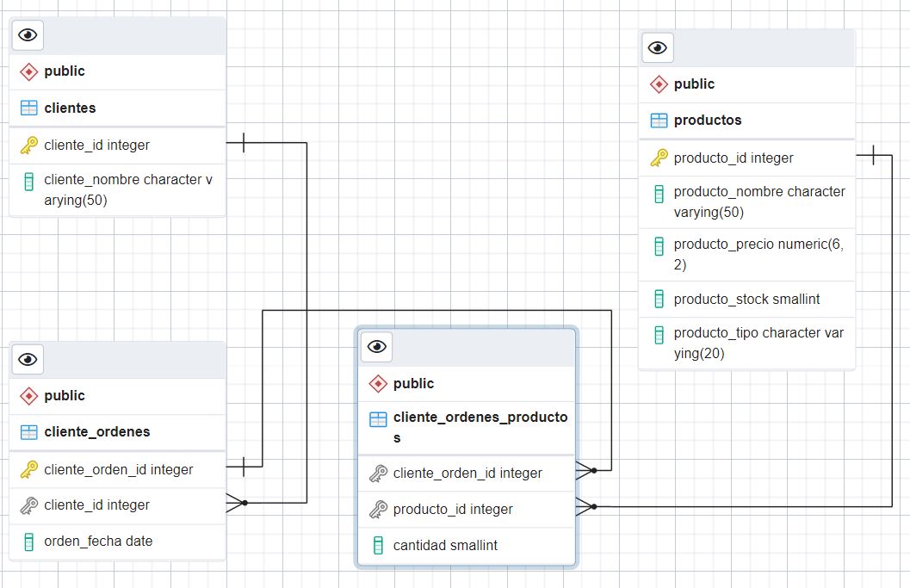Select the foreign key icon beside cliente_id in cliente_ordenes

27,505
